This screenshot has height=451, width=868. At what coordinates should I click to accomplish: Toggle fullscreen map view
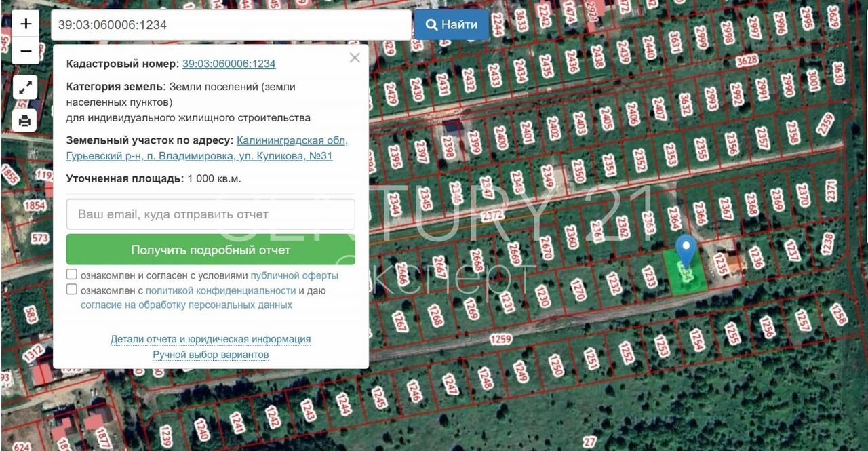click(25, 87)
